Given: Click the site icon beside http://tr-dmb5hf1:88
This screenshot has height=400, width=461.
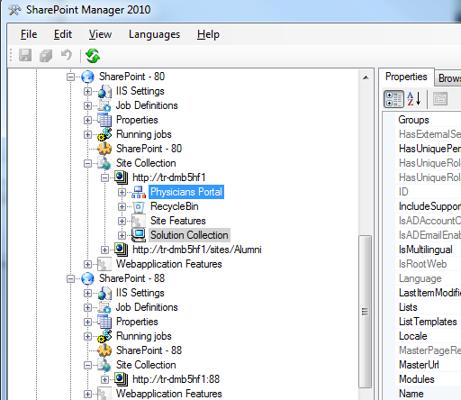Looking at the screenshot, I should click(x=121, y=379).
